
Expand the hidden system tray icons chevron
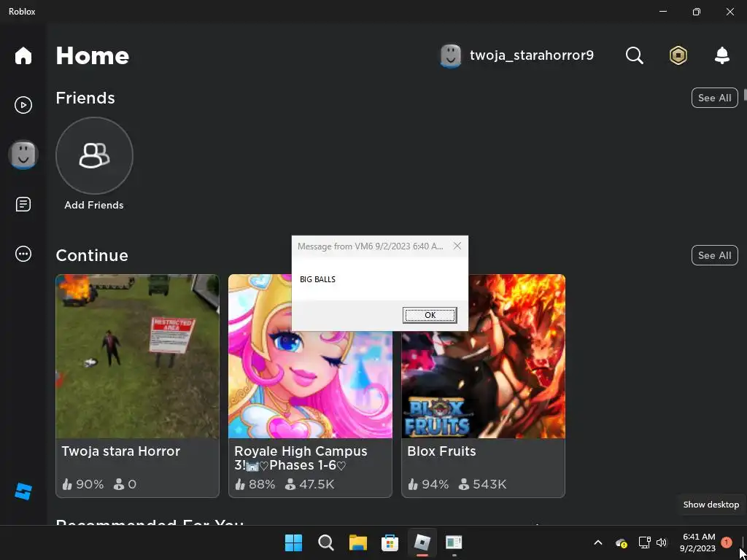[598, 542]
